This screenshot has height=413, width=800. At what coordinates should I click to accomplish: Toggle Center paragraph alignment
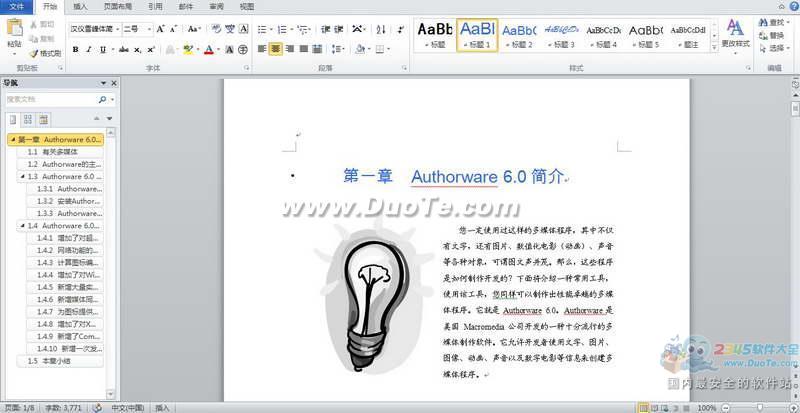[x=276, y=49]
